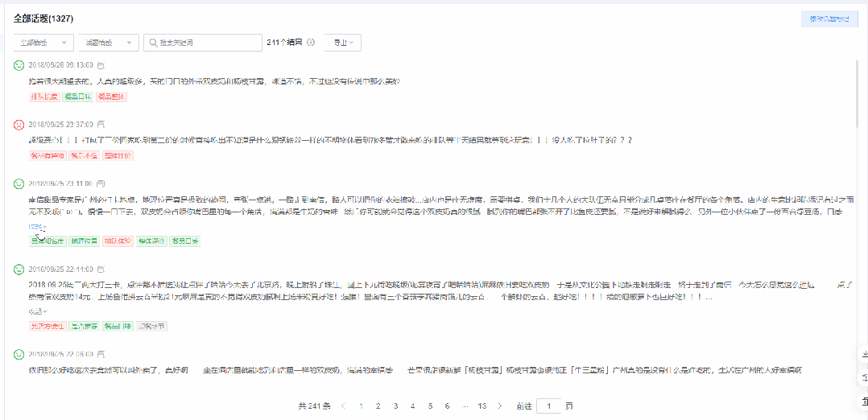The width and height of the screenshot is (868, 420).
Task: Collapse the 23:11:00 comment with the blue 收起 link
Action: 37,227
